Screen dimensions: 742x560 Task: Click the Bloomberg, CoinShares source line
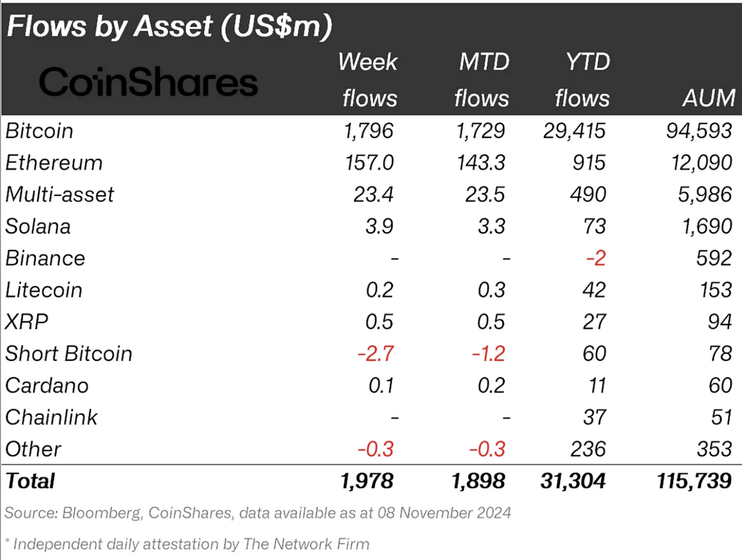[258, 513]
